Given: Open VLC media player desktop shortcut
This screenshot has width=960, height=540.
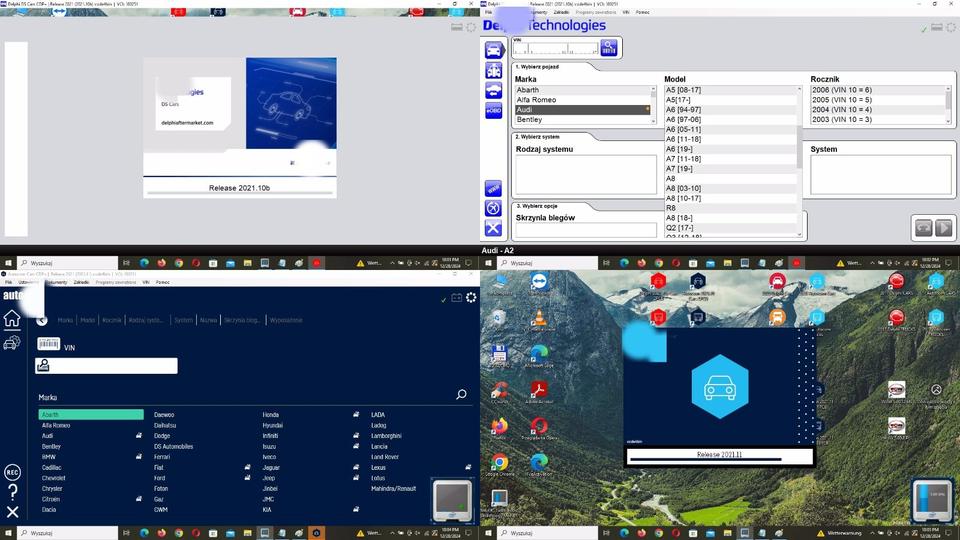Looking at the screenshot, I should point(539,320).
